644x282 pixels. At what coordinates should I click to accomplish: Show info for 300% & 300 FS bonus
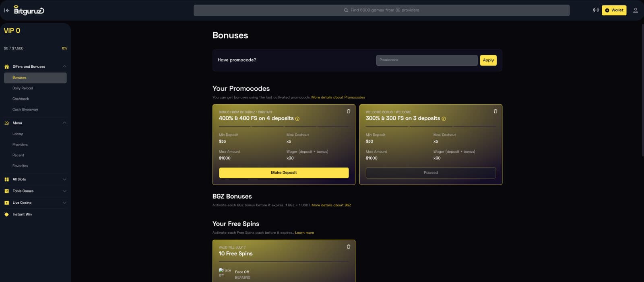coord(444,119)
